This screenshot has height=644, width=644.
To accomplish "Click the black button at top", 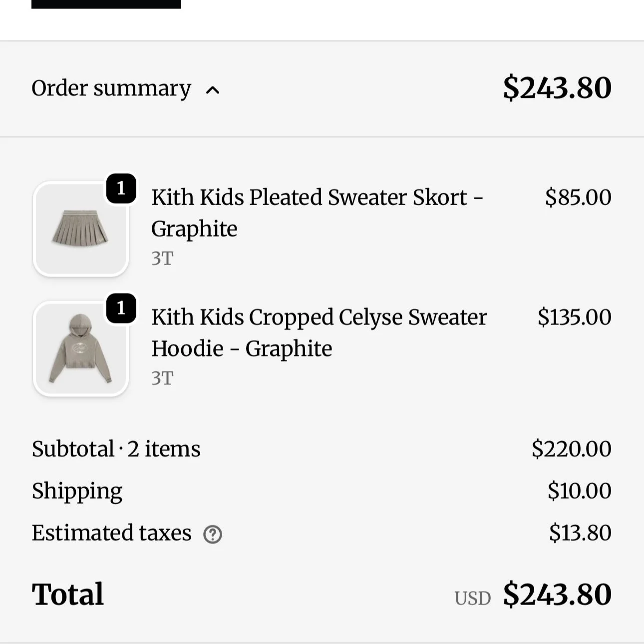I will [106, 4].
